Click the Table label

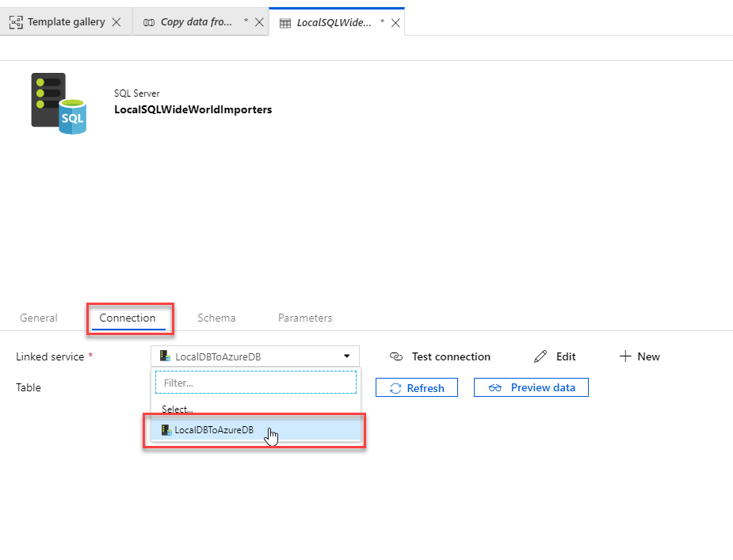pos(29,387)
